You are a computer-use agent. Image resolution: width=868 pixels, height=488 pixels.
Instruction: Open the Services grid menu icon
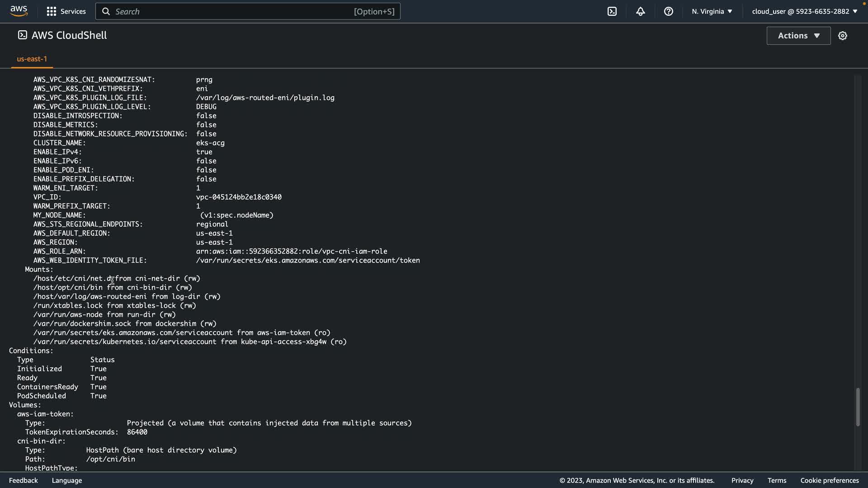52,11
